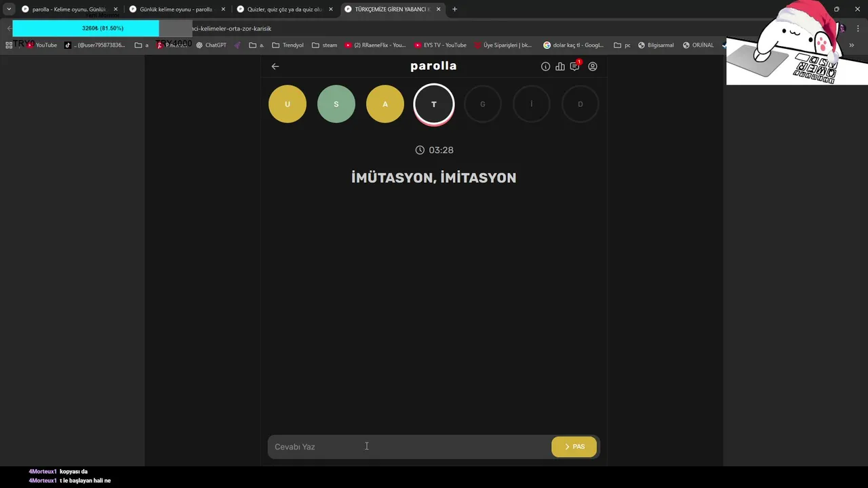The width and height of the screenshot is (868, 488).
Task: Select the yellow A letter circle
Action: click(385, 104)
